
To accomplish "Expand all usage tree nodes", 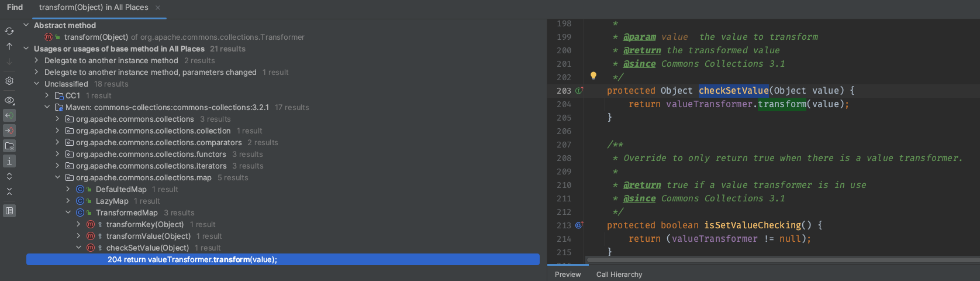I will pos(9,176).
